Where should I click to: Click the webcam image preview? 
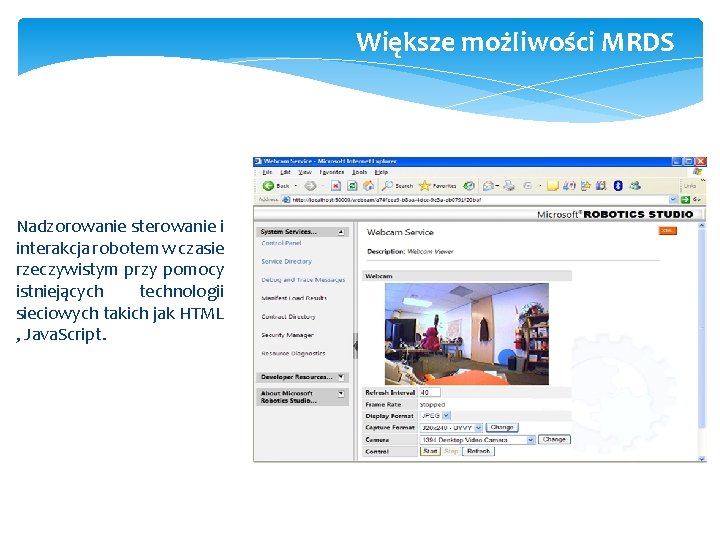pyautogui.click(x=467, y=334)
